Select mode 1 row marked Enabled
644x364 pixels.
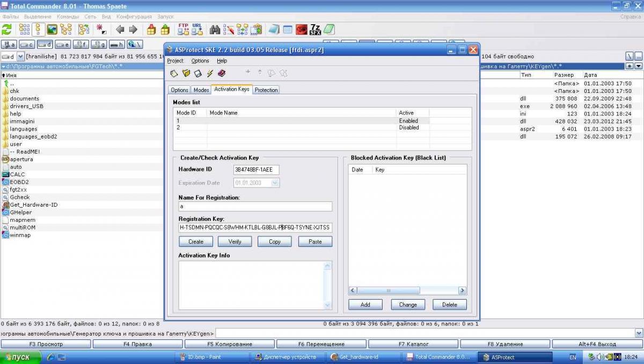click(322, 121)
